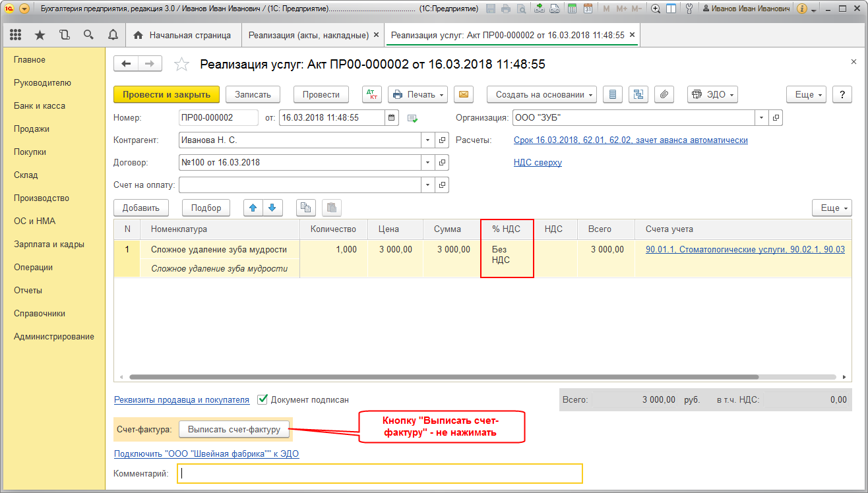Open help with the question mark button

pos(842,94)
